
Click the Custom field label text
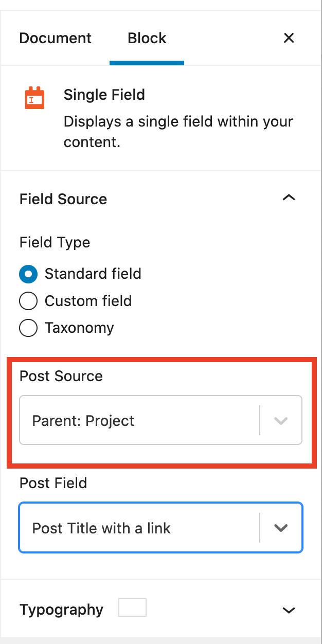(x=88, y=301)
